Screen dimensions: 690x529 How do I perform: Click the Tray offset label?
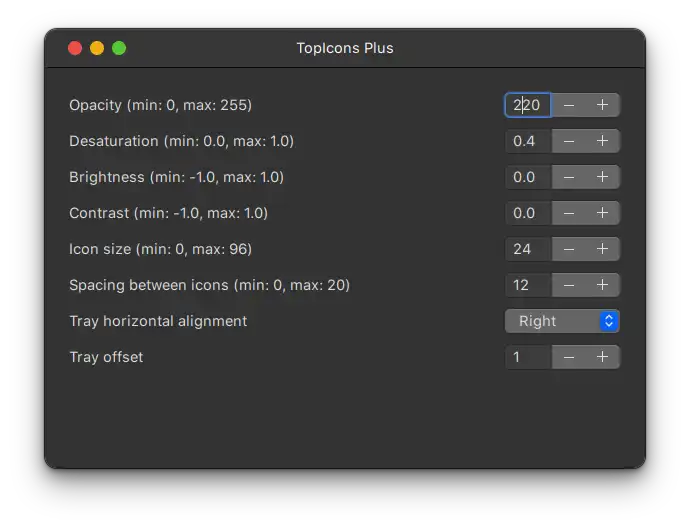(106, 357)
